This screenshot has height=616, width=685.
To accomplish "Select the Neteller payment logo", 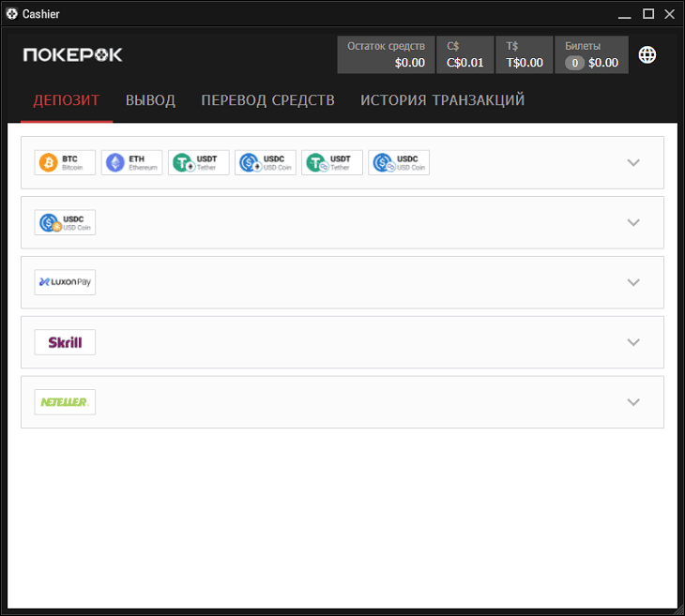I will pos(65,402).
